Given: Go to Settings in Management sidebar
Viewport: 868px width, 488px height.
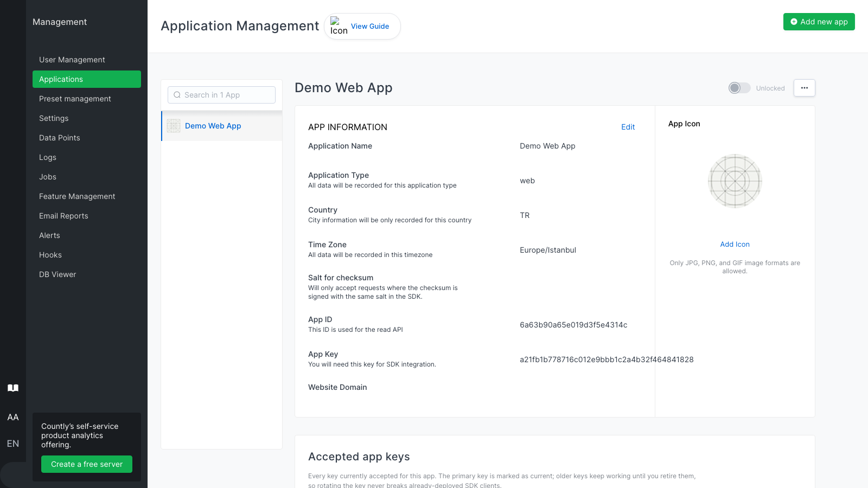Looking at the screenshot, I should click(x=87, y=118).
